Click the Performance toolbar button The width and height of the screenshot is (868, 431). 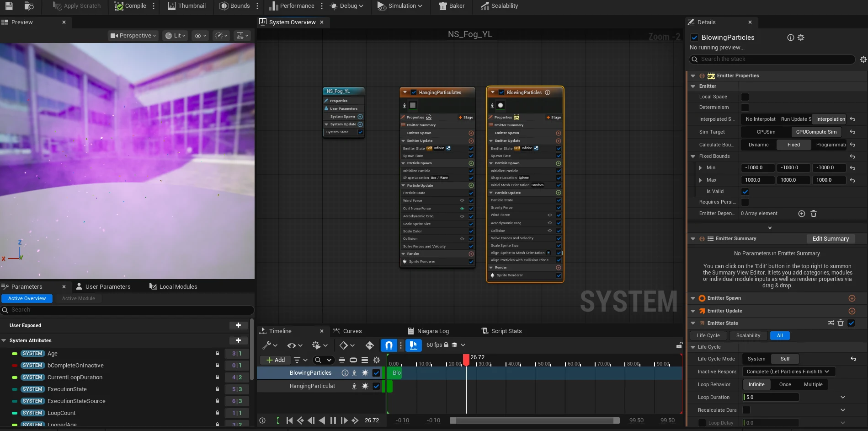coord(292,6)
